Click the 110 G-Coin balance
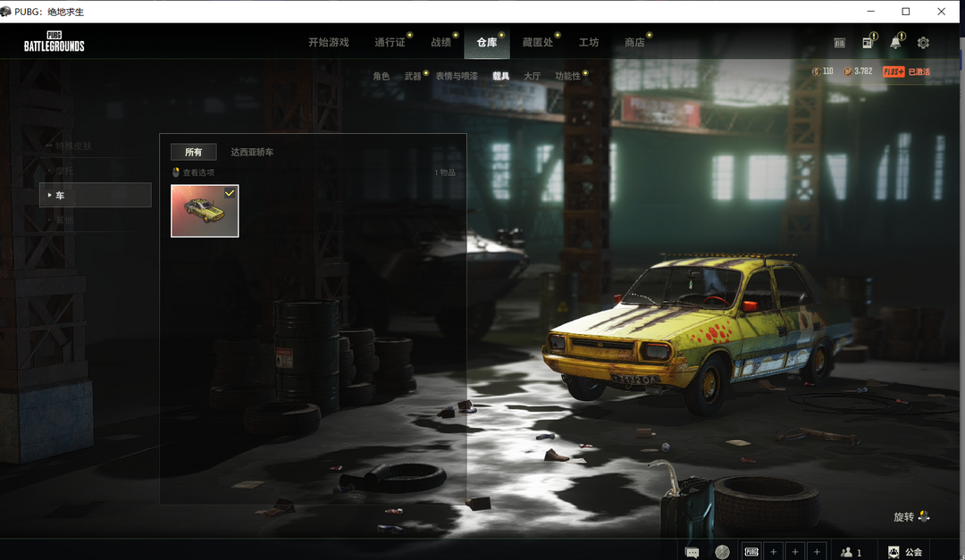The height and width of the screenshot is (560, 965). click(827, 71)
